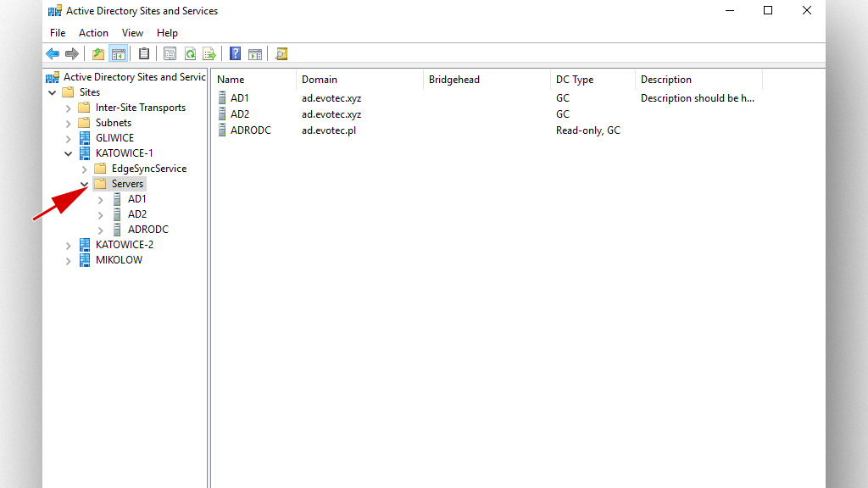Click the AD2 name in list pane

240,114
